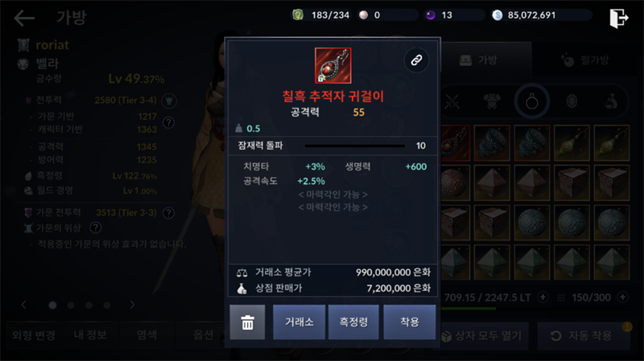Click the exit door icon
The width and height of the screenshot is (644, 361).
pos(619,18)
